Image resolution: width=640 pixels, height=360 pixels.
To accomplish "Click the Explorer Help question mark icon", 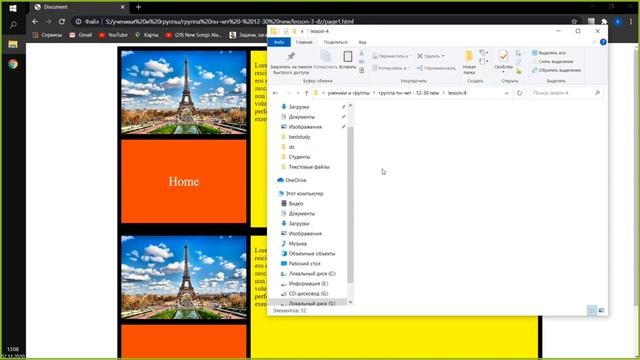I will point(603,42).
